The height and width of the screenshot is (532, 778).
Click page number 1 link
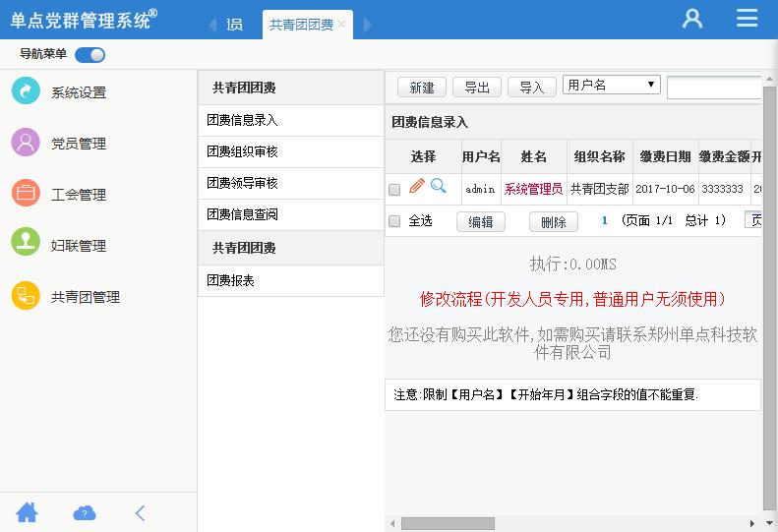click(x=604, y=220)
